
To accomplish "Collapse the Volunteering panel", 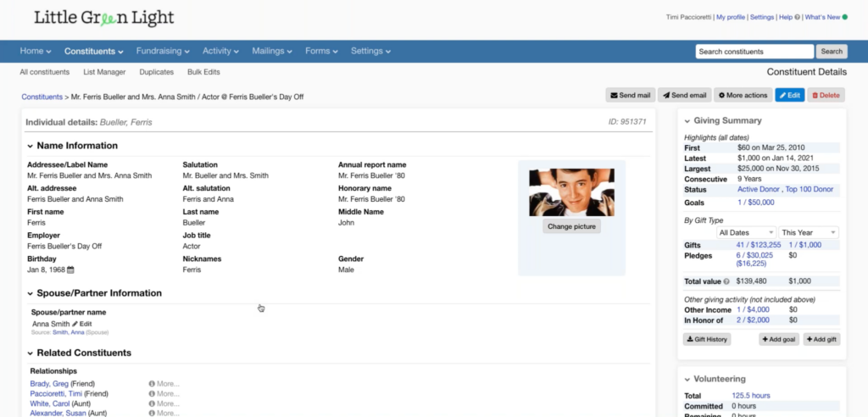I will 687,380.
